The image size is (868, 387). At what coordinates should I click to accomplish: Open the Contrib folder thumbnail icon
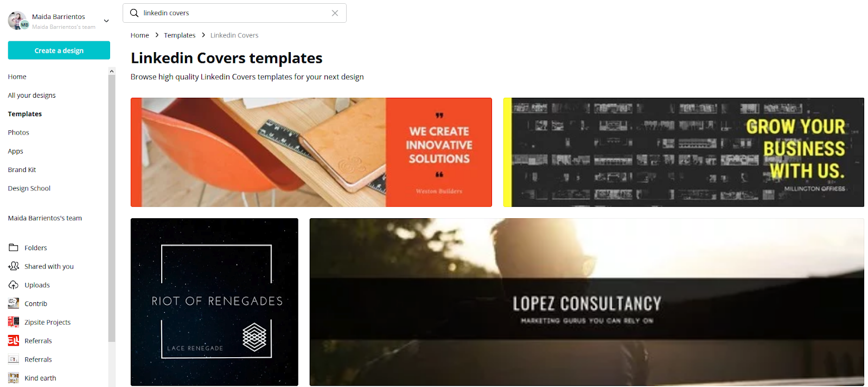click(14, 303)
